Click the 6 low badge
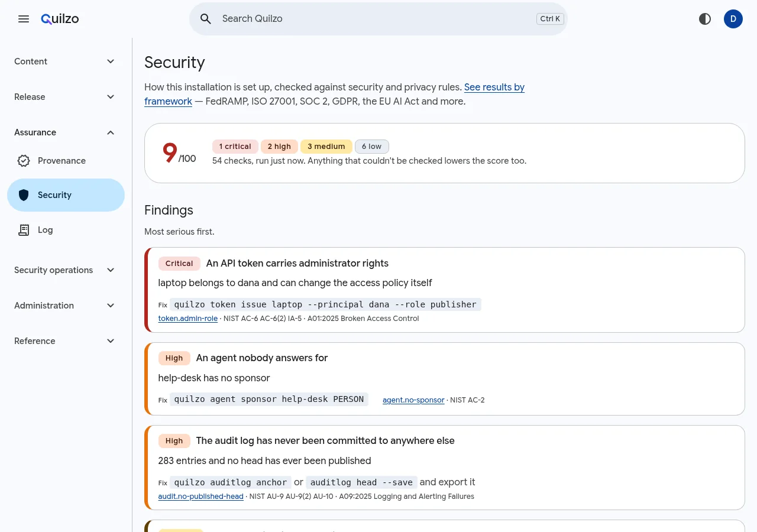 click(x=371, y=147)
